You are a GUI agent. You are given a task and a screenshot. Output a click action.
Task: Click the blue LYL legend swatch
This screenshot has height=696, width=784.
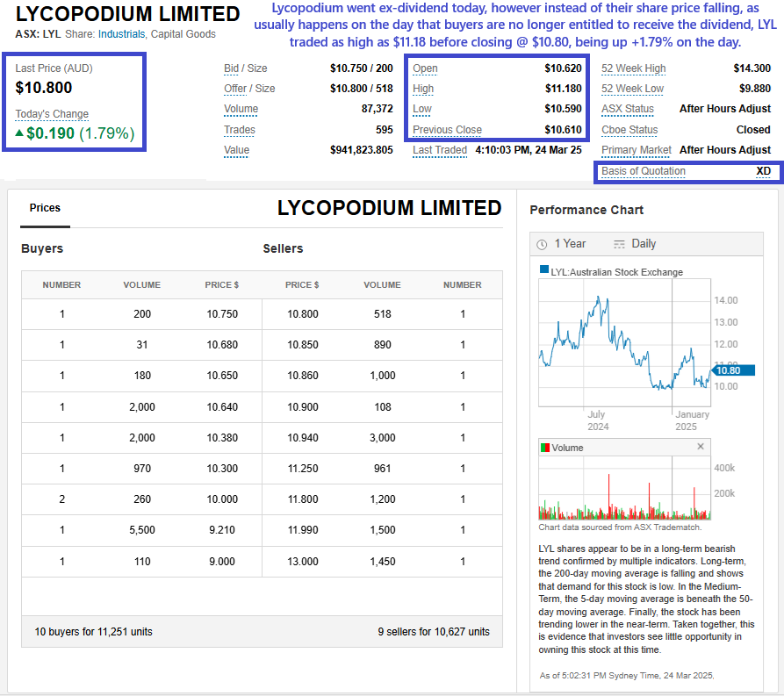point(544,270)
